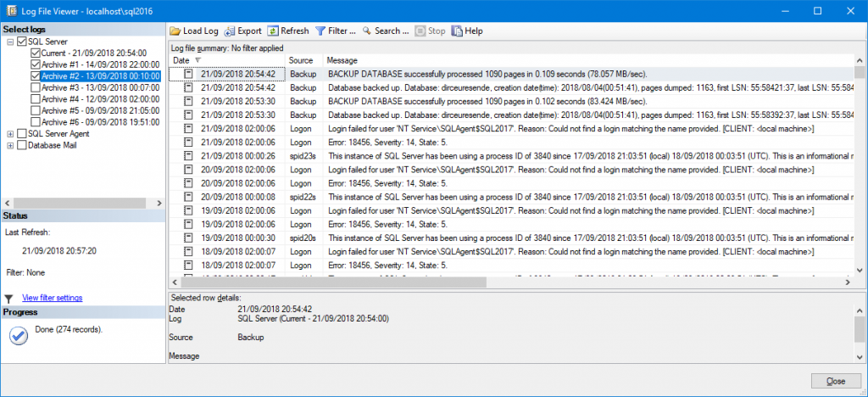Expand the Database Mail node
The width and height of the screenshot is (868, 397).
point(10,146)
